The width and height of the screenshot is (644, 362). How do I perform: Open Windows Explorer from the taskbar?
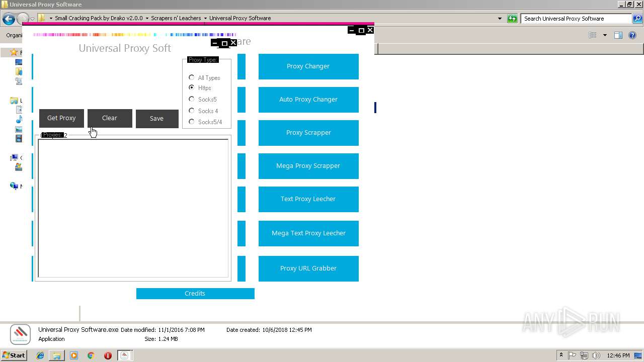pyautogui.click(x=57, y=355)
